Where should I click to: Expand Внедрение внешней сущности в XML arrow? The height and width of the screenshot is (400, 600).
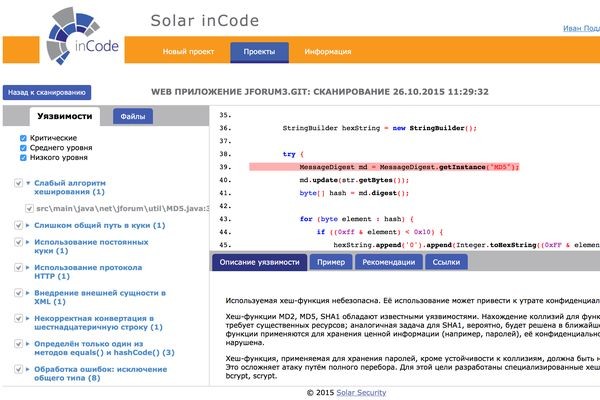tap(28, 293)
